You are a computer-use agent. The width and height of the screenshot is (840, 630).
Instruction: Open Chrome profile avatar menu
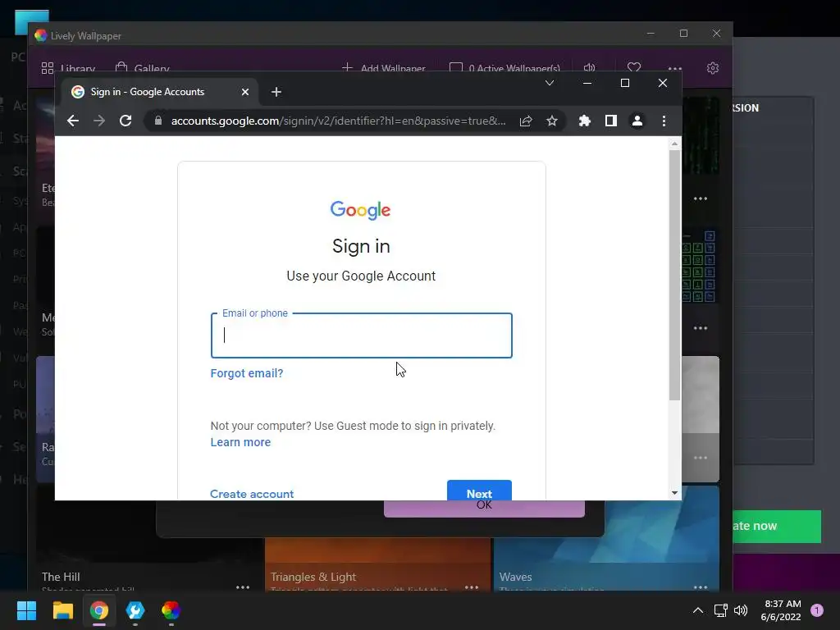tap(637, 121)
